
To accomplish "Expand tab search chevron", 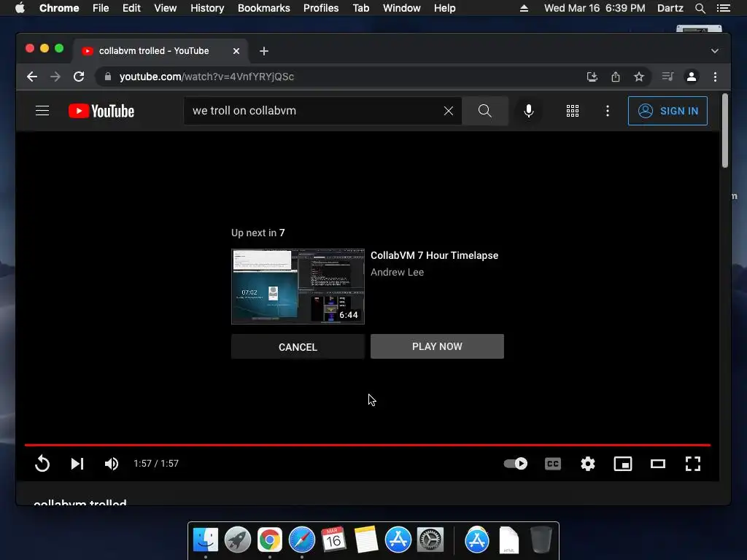I will (715, 51).
